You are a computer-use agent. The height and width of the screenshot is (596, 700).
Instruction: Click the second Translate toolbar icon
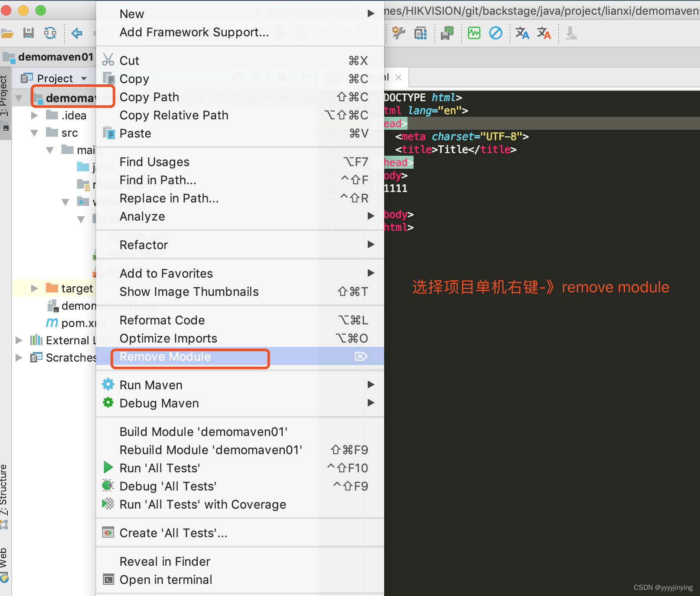coord(544,33)
